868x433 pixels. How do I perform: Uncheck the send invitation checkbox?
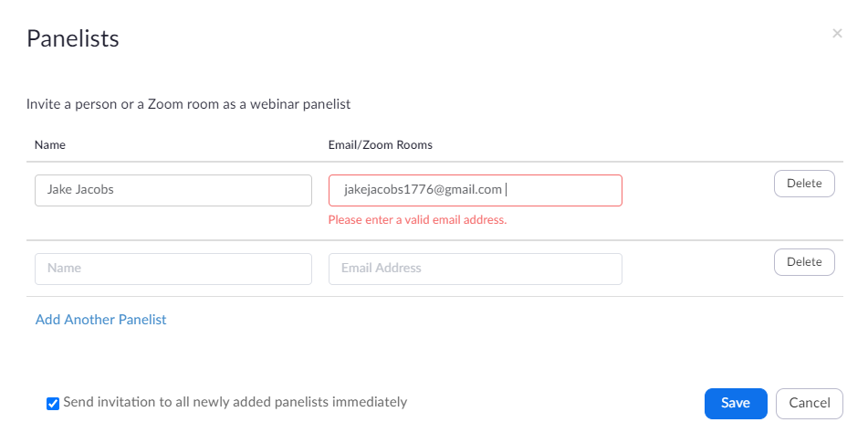[53, 403]
